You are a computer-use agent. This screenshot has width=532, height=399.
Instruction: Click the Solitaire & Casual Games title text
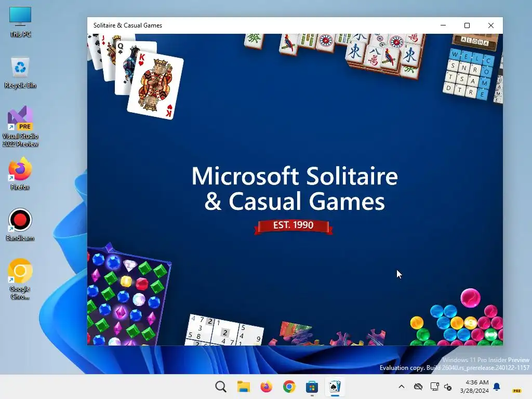128,25
